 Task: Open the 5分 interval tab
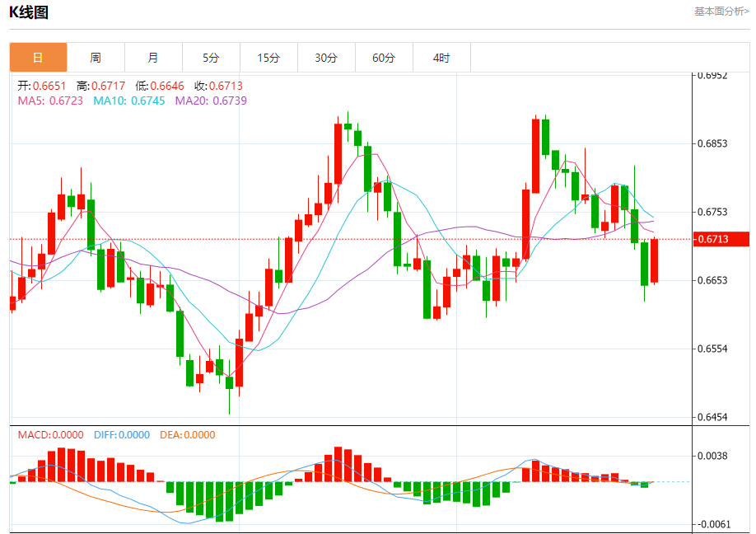(211, 58)
